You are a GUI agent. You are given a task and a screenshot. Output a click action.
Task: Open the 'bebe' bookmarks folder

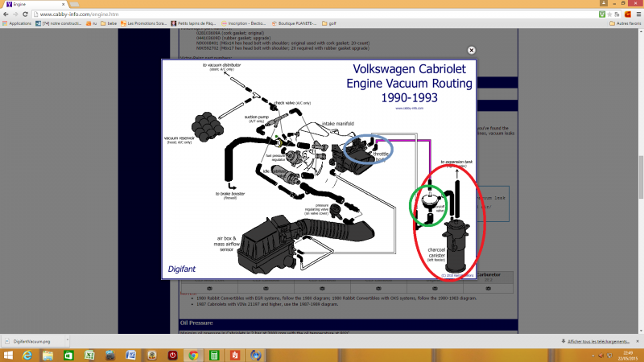(109, 23)
